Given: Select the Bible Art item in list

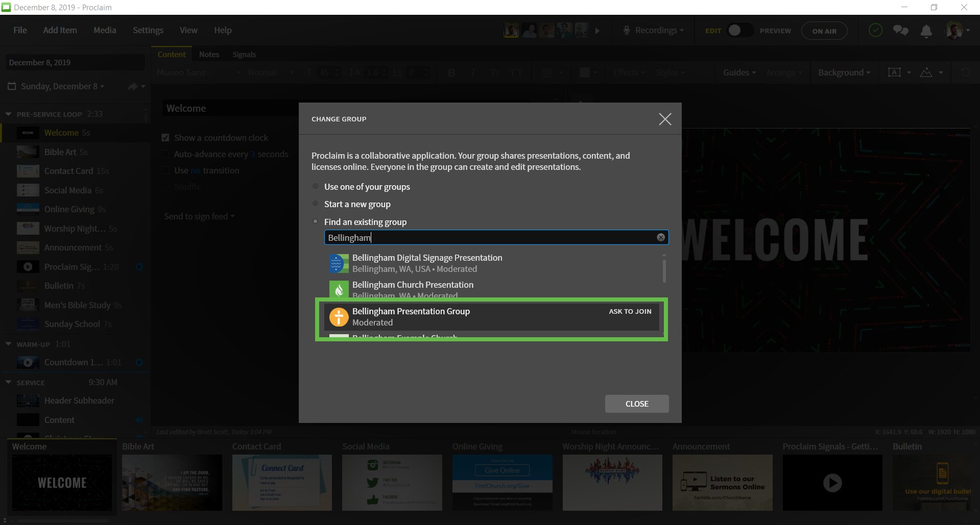Looking at the screenshot, I should 75,152.
